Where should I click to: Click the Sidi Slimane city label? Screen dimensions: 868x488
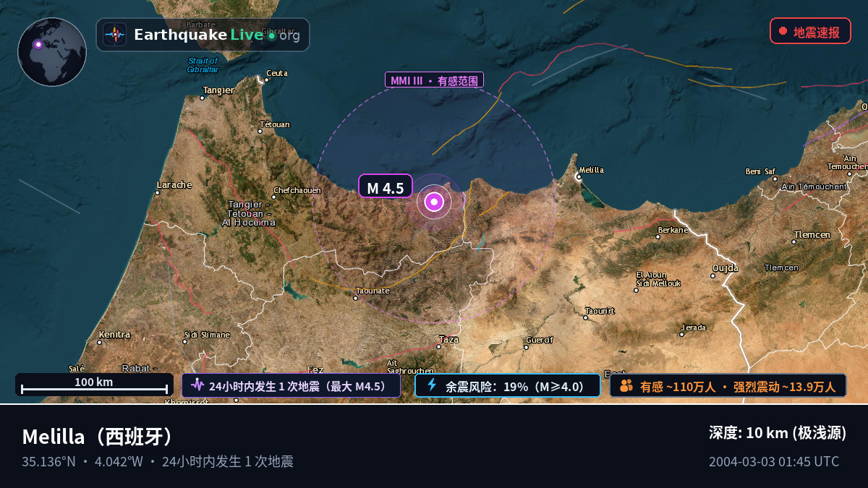tap(207, 335)
